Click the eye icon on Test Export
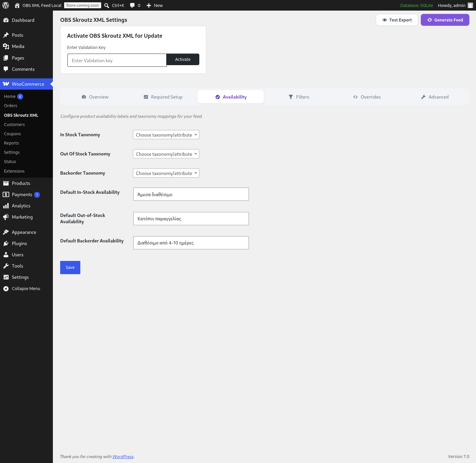This screenshot has height=463, width=476. click(x=384, y=20)
